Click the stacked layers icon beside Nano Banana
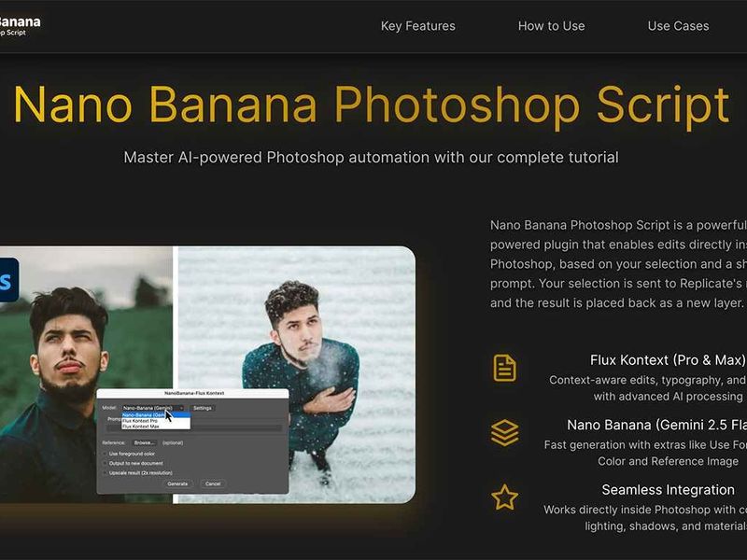The height and width of the screenshot is (560, 747). pyautogui.click(x=504, y=433)
